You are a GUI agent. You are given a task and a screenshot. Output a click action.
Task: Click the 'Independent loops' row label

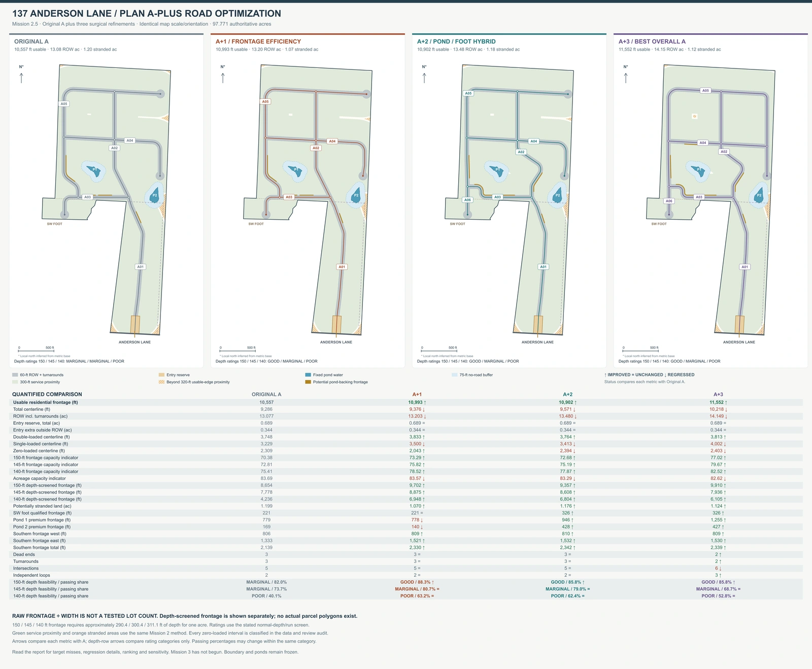31,575
